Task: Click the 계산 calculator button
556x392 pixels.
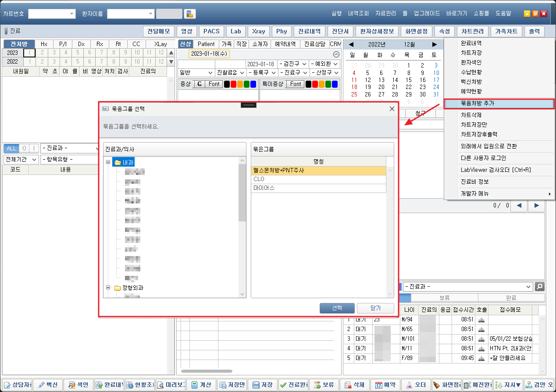Action: [x=201, y=385]
